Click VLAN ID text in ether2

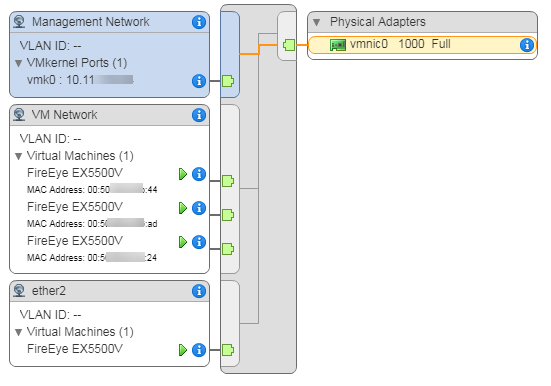[50, 315]
